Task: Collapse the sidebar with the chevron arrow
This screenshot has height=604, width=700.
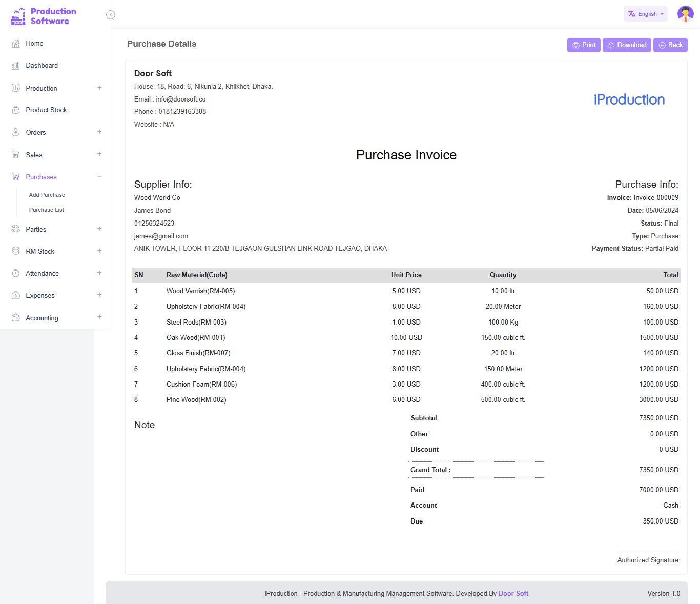Action: pyautogui.click(x=111, y=15)
